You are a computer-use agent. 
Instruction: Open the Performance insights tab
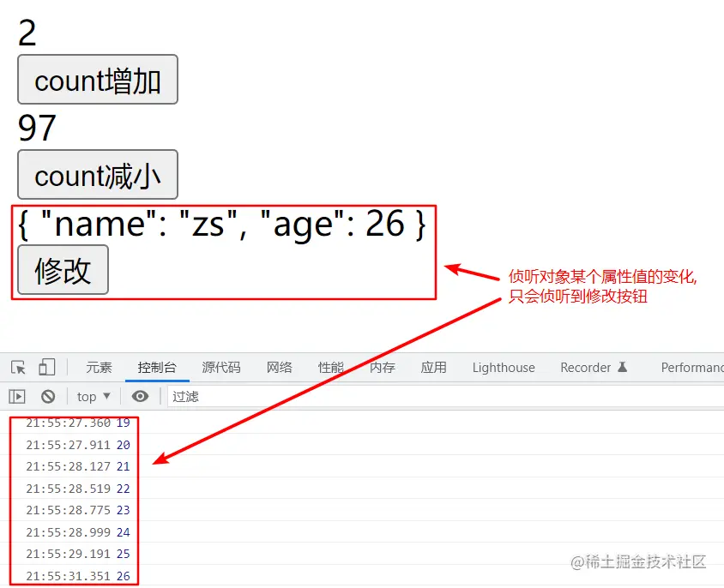692,368
